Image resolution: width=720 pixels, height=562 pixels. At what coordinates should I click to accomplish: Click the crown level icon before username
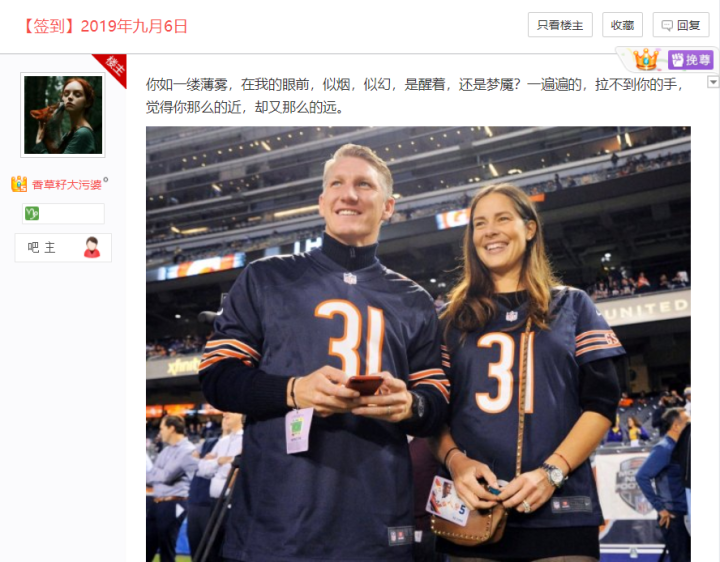point(19,184)
